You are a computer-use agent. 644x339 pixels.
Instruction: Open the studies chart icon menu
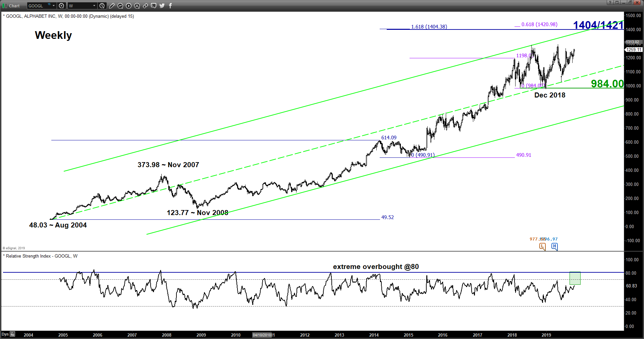(x=120, y=6)
